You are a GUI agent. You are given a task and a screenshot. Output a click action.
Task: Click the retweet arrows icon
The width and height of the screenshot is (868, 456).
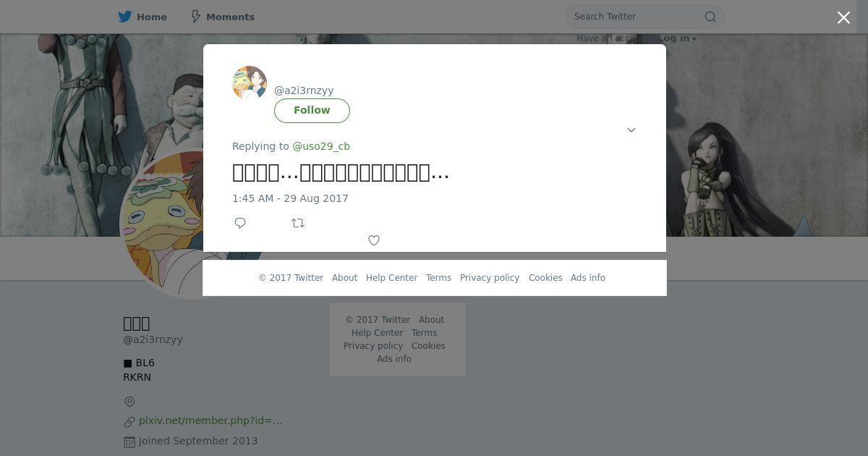(x=298, y=223)
